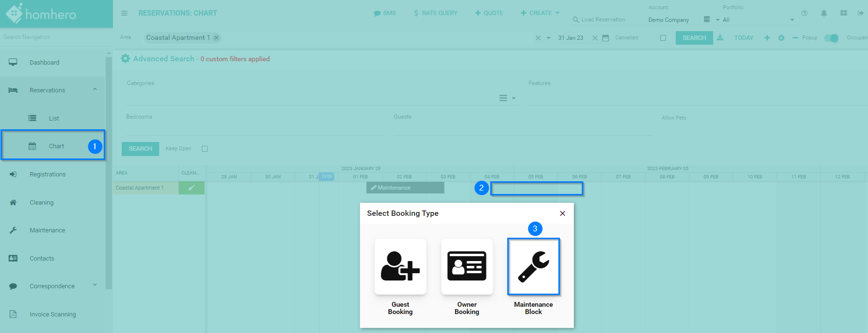
Task: Go to Dashboard in the sidebar
Action: click(44, 63)
